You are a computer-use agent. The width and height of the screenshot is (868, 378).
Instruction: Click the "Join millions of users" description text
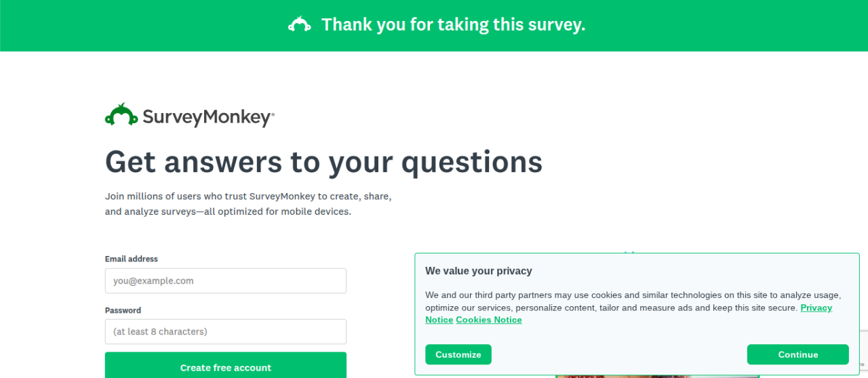click(x=248, y=204)
